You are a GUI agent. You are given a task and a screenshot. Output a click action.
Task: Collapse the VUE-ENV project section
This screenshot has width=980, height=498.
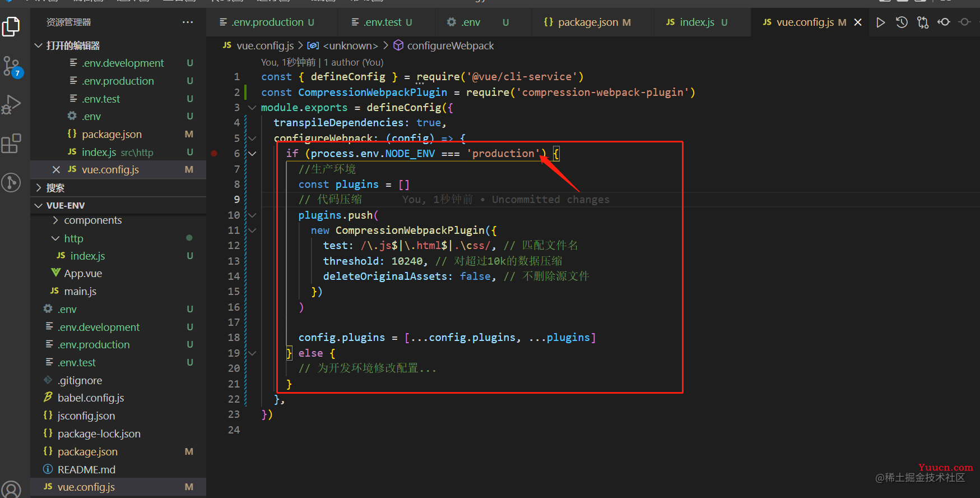click(x=118, y=205)
